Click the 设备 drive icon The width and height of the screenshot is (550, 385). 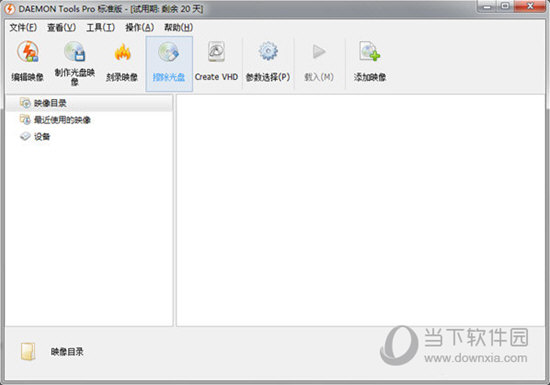pos(25,136)
